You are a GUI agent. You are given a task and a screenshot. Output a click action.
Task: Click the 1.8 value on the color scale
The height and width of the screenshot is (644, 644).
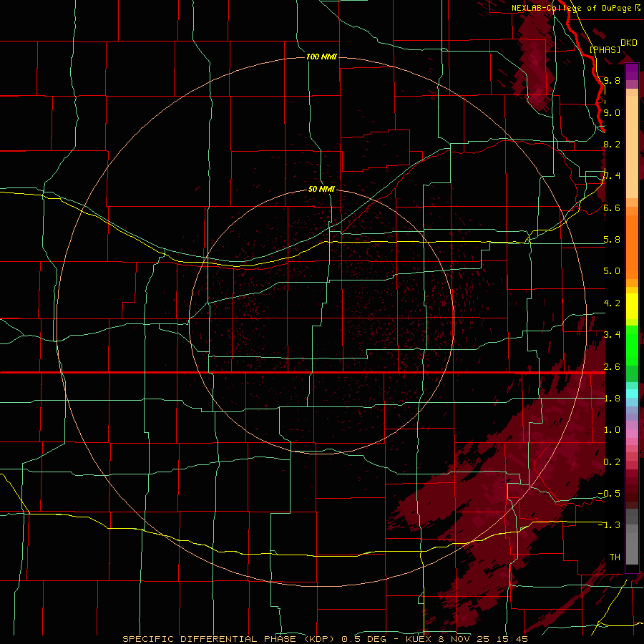(x=612, y=399)
